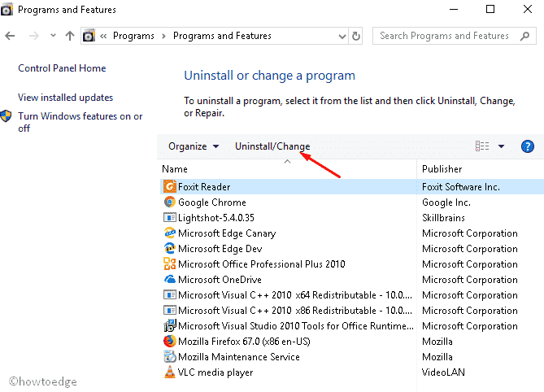Click the VLC media player cone icon
Screen dimensions: 544x392
coord(170,372)
